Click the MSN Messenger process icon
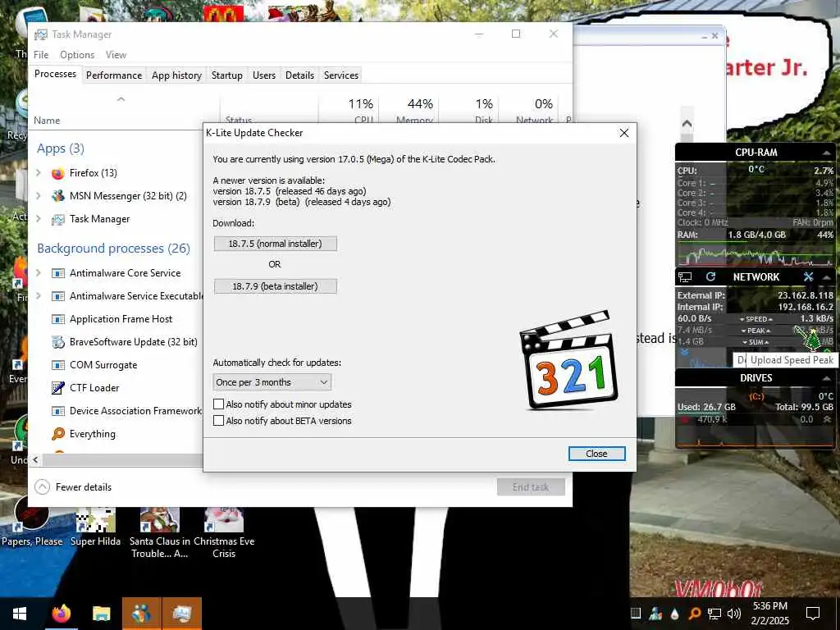 tap(58, 196)
